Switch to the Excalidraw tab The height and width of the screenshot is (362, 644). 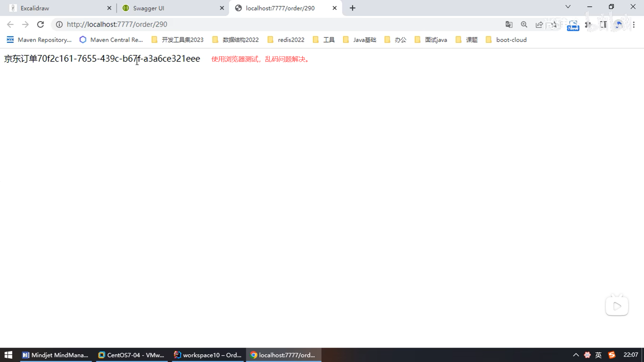pyautogui.click(x=57, y=8)
